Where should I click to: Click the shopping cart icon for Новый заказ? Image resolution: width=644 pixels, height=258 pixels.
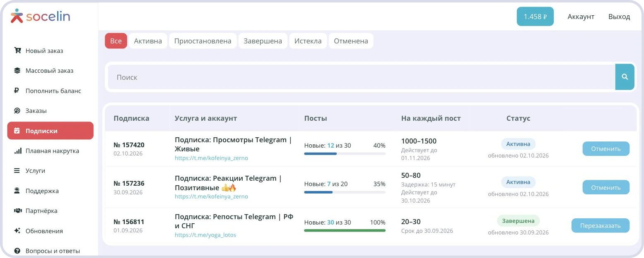[17, 50]
